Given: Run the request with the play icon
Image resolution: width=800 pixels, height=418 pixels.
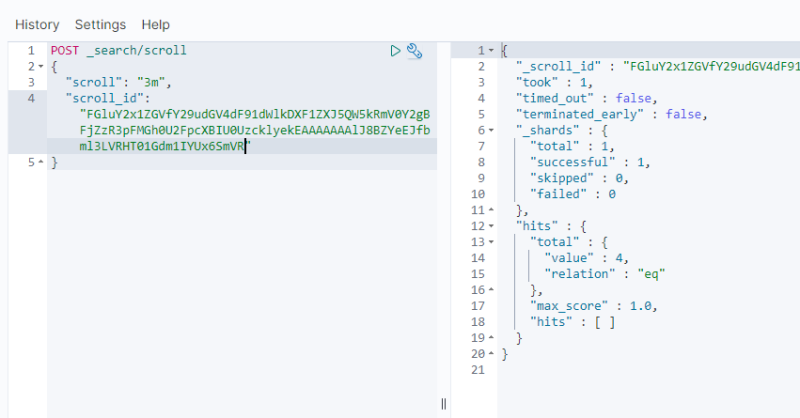Looking at the screenshot, I should (x=395, y=51).
